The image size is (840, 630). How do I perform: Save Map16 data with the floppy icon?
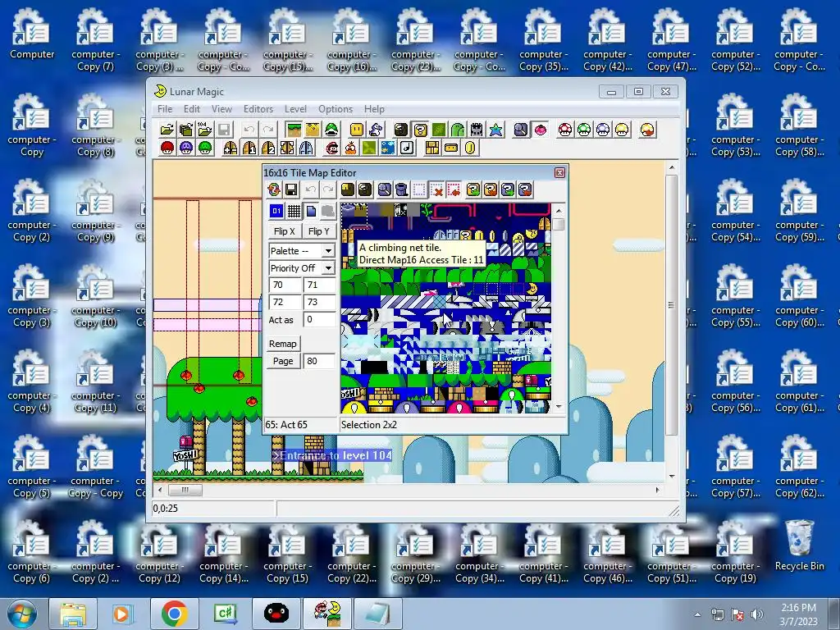[x=291, y=189]
